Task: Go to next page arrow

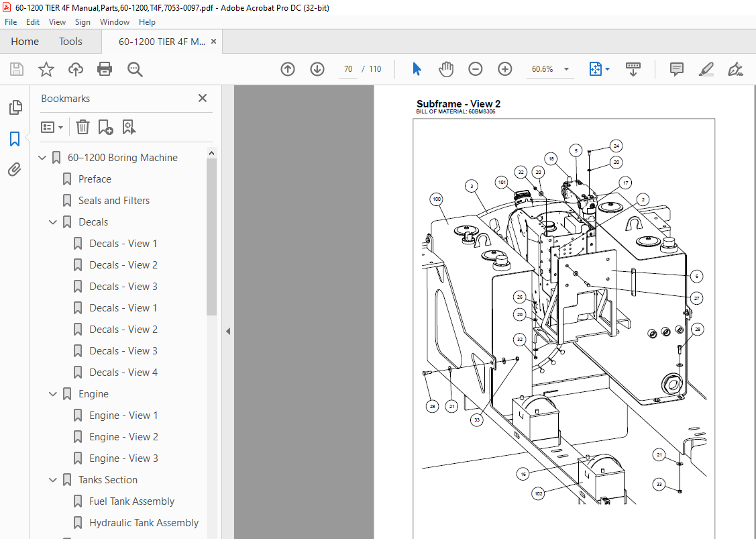Action: point(317,69)
